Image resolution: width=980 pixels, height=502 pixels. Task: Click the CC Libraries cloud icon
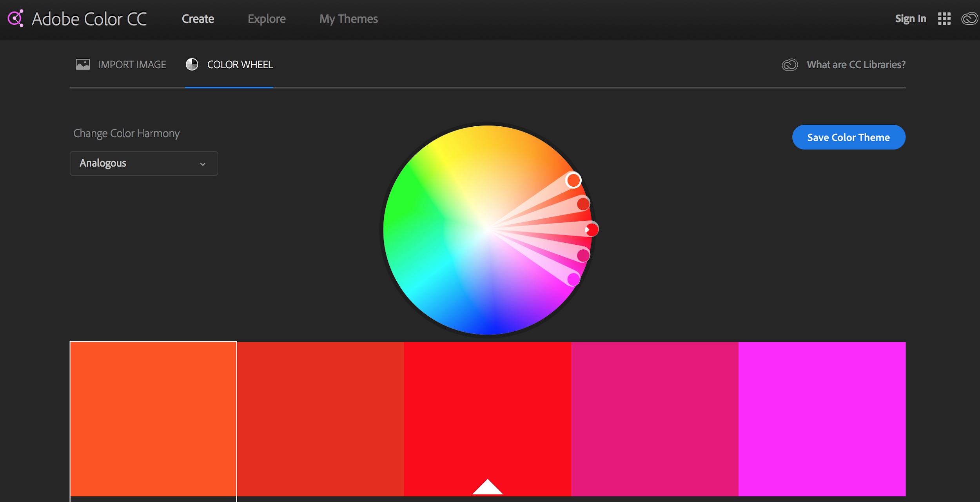(789, 64)
